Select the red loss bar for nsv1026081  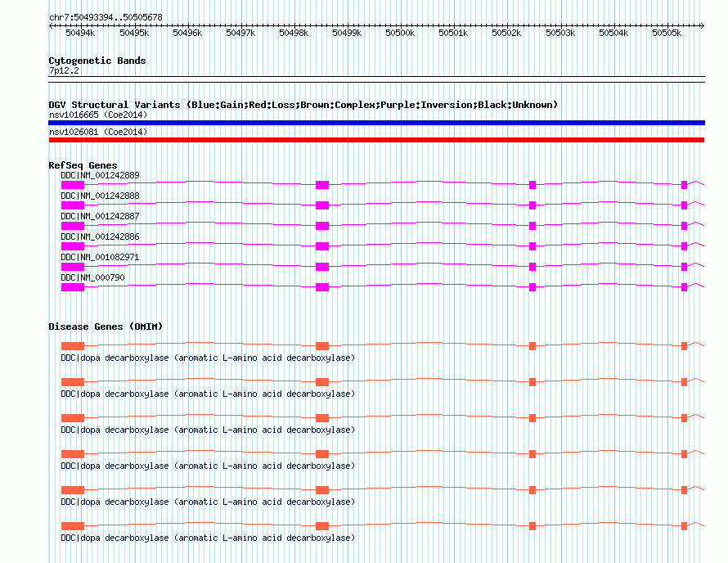coord(376,140)
